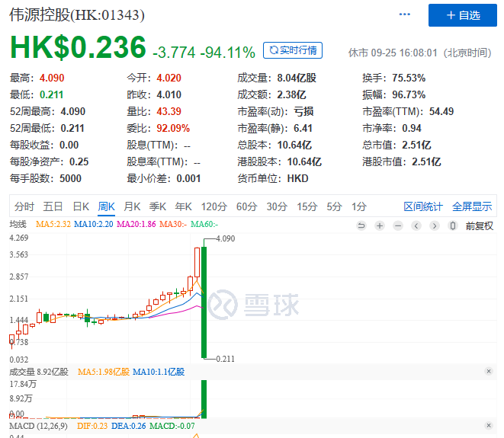Click the 量比 value 43.39
Image resolution: width=504 pixels, height=438 pixels.
[x=169, y=111]
